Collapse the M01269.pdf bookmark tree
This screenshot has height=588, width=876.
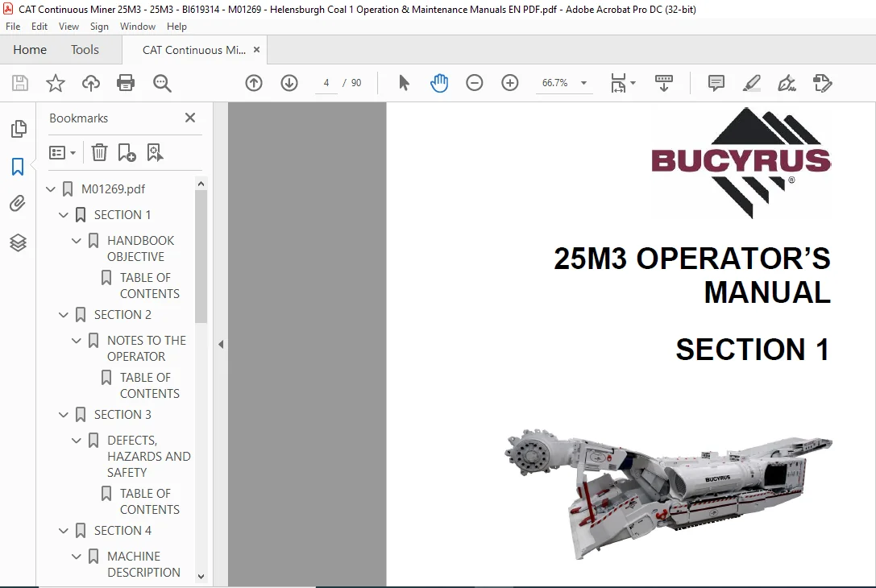(x=50, y=189)
